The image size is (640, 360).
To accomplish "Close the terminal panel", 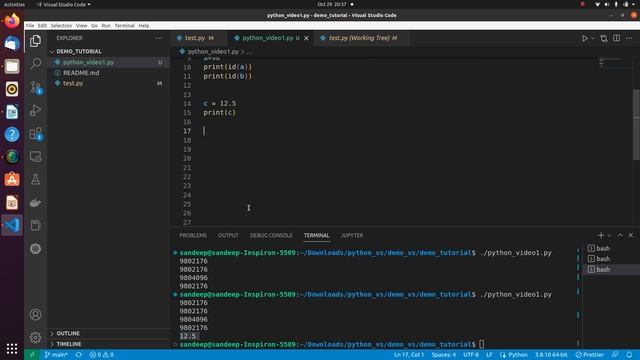I will click(631, 236).
